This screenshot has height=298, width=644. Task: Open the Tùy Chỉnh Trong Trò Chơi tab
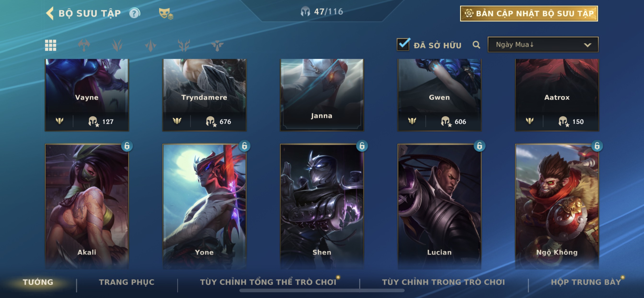[443, 282]
